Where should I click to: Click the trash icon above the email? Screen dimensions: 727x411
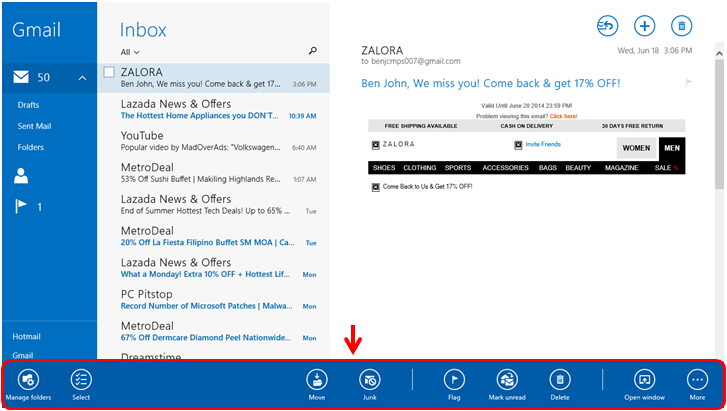tap(681, 26)
